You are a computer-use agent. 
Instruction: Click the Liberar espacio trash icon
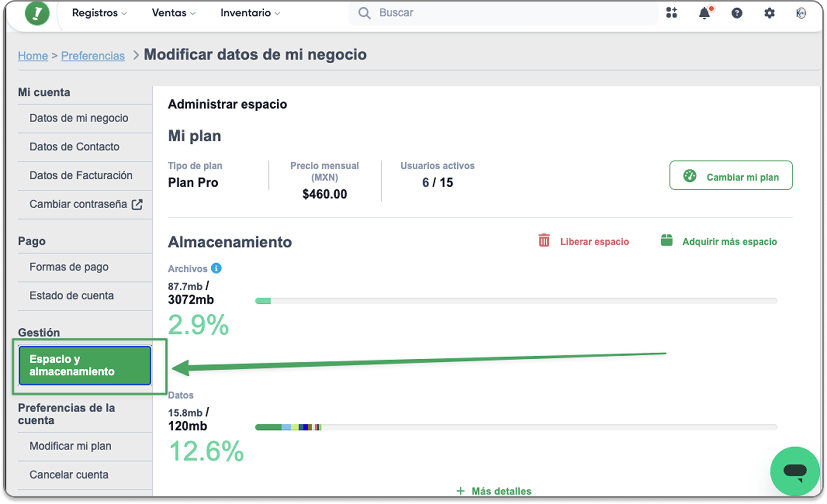[x=544, y=240]
